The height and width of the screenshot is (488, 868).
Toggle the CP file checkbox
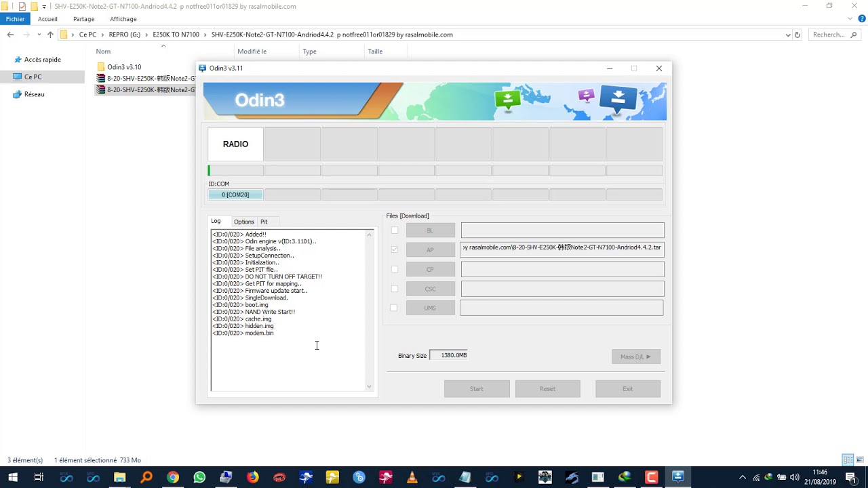[x=395, y=269]
